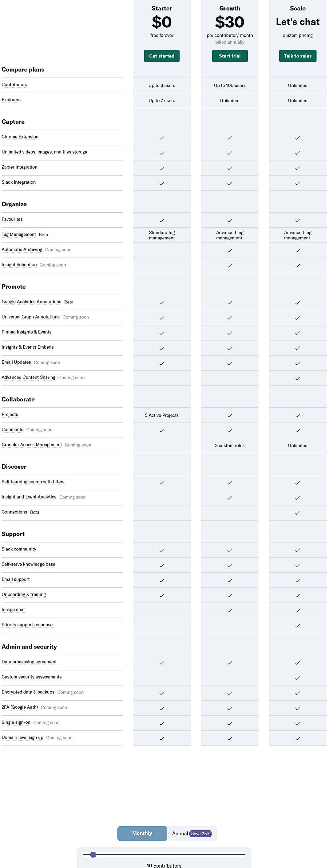Click the Chrome Extension checkmark under Starter

(x=162, y=138)
